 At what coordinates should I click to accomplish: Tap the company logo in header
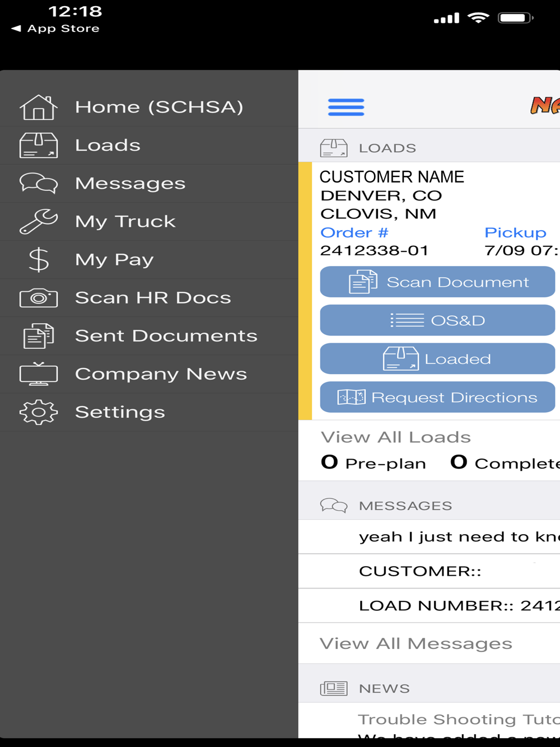pyautogui.click(x=545, y=105)
